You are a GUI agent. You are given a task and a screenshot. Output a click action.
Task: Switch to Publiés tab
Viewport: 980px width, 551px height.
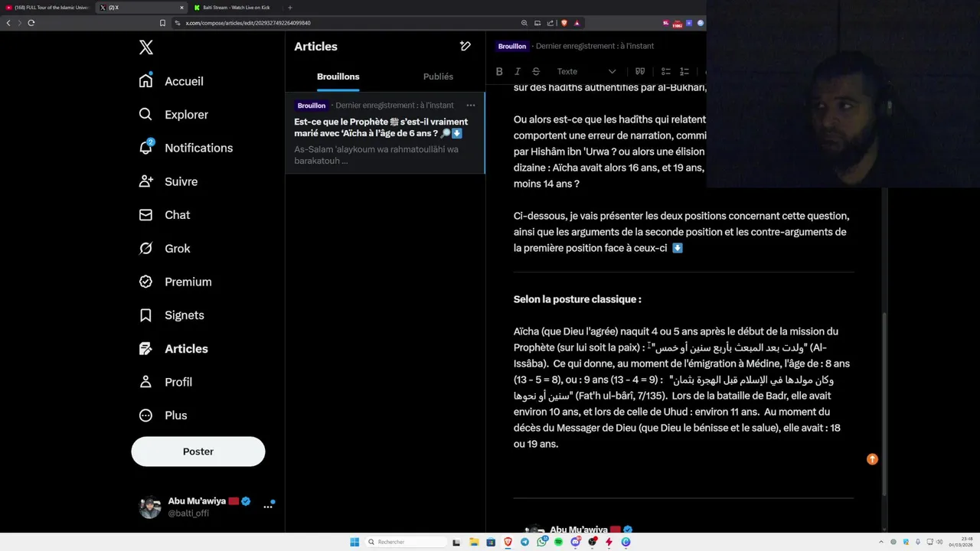438,77
